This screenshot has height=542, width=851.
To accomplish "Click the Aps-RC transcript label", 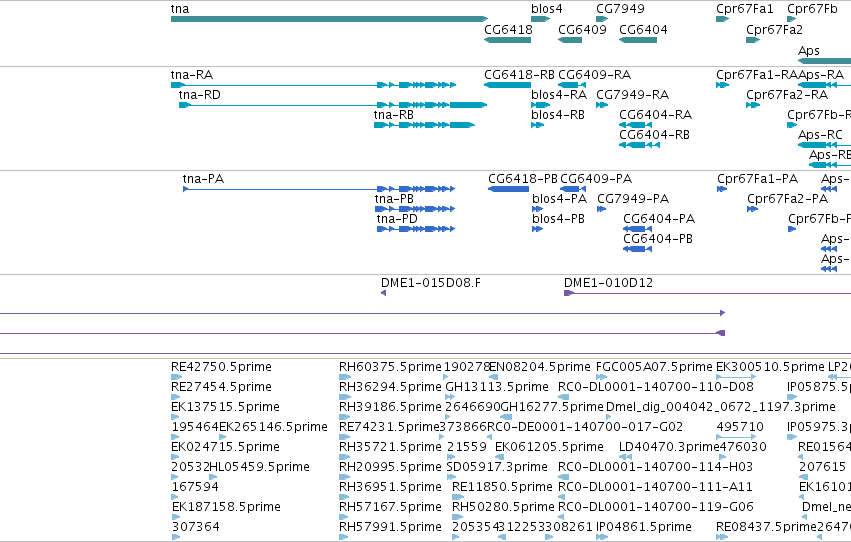I will [820, 135].
